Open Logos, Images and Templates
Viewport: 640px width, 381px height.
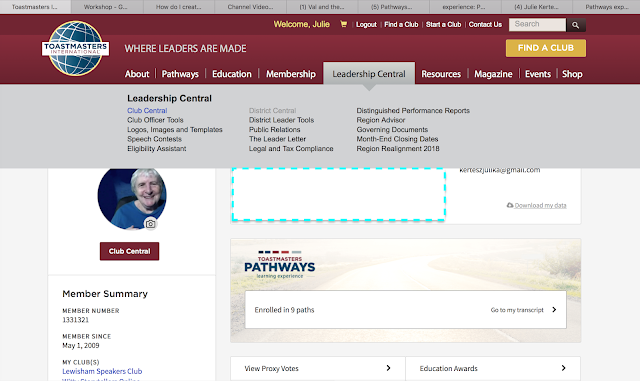(x=175, y=129)
